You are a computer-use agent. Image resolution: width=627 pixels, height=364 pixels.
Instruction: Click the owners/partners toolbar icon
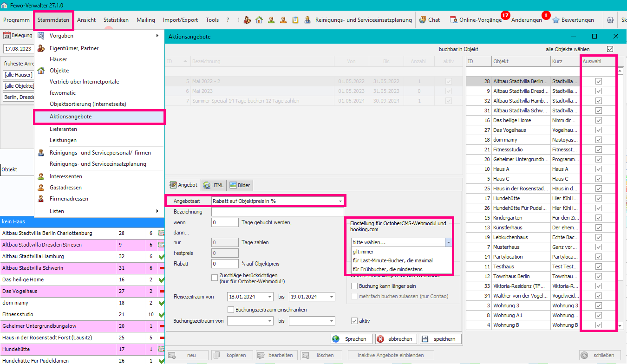click(247, 20)
